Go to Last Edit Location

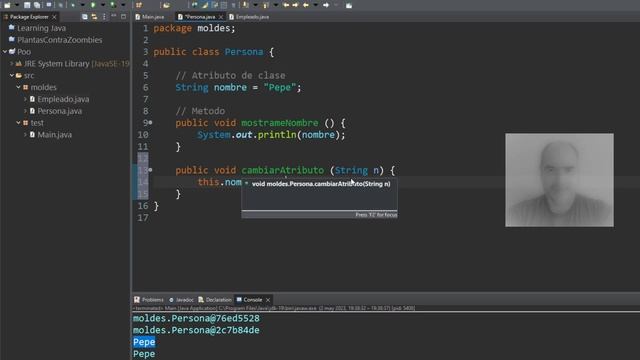286,5
